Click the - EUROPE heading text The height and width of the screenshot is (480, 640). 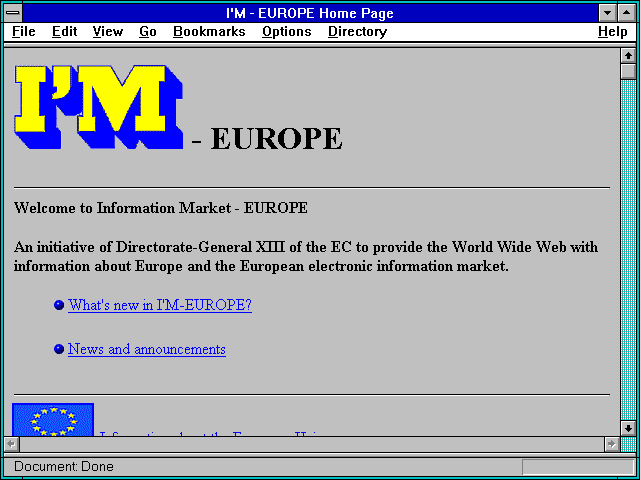[267, 139]
